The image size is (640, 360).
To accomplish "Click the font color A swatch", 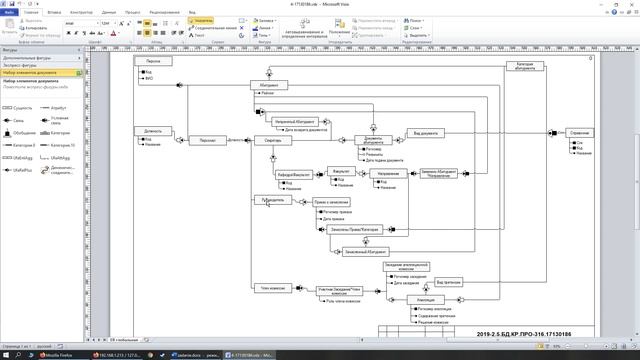I will [113, 33].
